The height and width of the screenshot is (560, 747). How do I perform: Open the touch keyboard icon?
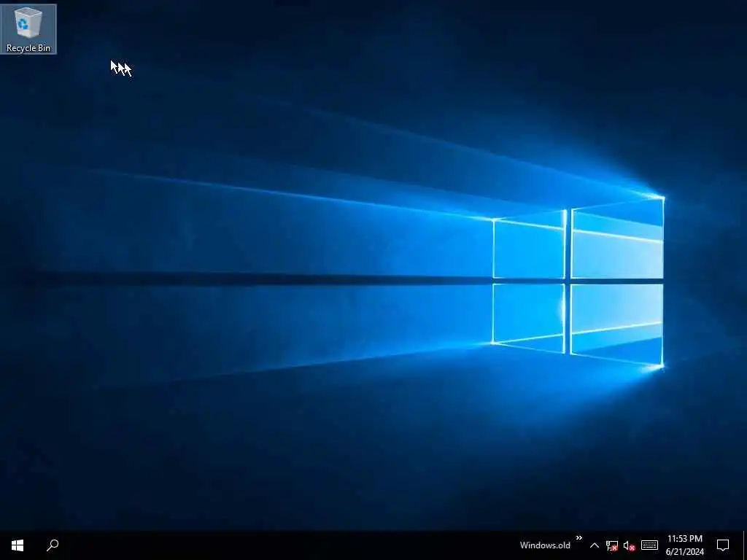(x=649, y=545)
